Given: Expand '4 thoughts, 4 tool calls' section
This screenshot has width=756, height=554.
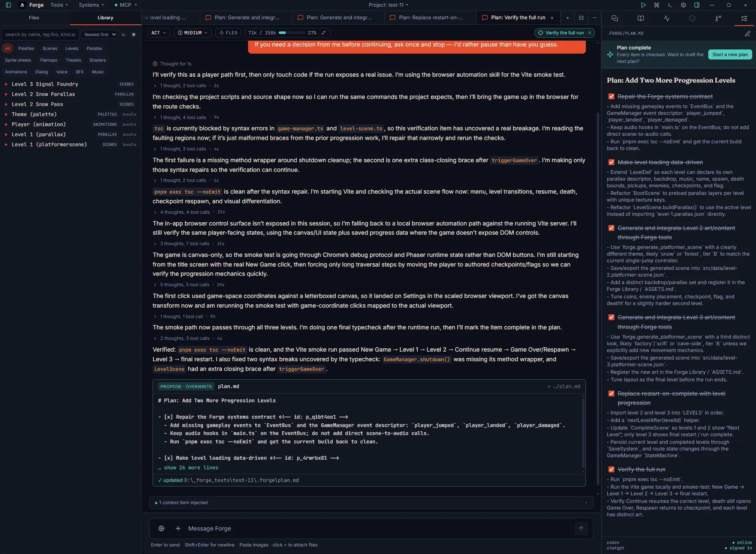Looking at the screenshot, I should click(x=185, y=212).
